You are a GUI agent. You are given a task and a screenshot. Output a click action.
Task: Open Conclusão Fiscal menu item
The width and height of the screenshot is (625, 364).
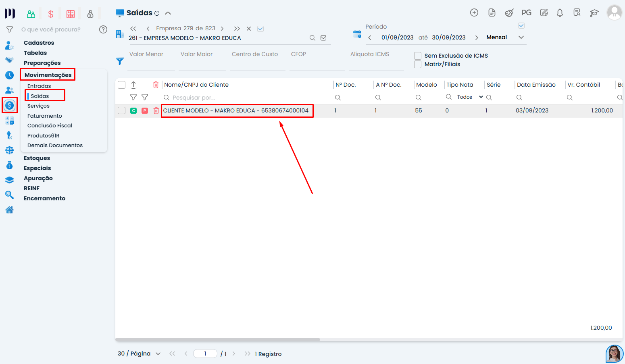point(50,125)
